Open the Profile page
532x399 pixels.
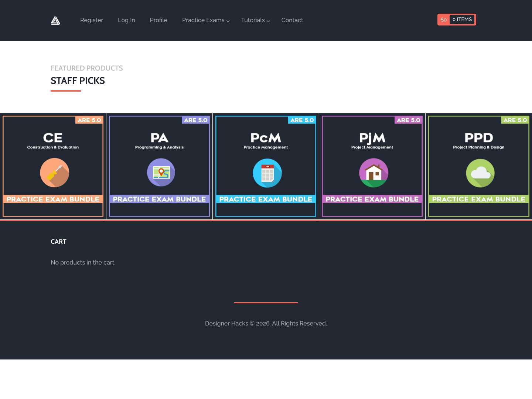158,20
